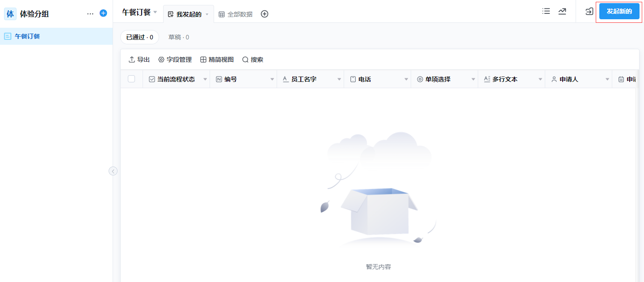
Task: 切换到草稿筛选项
Action: click(178, 37)
